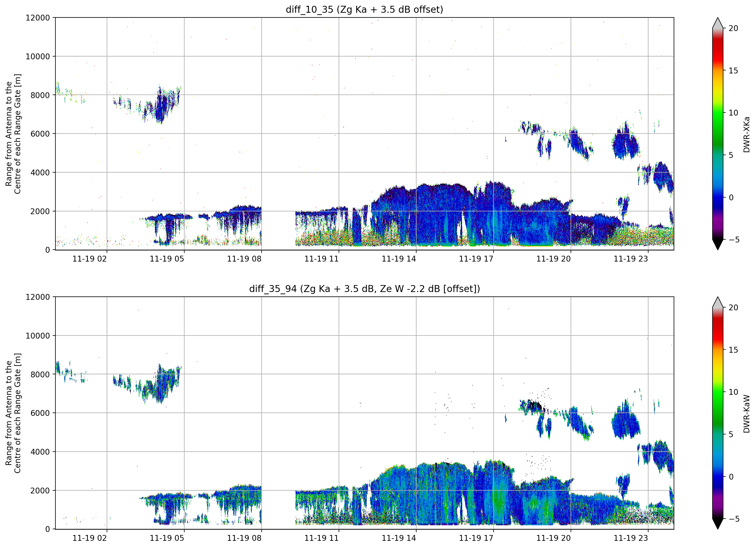Click the diff_35_94 plot title
756x548 pixels.
[364, 289]
